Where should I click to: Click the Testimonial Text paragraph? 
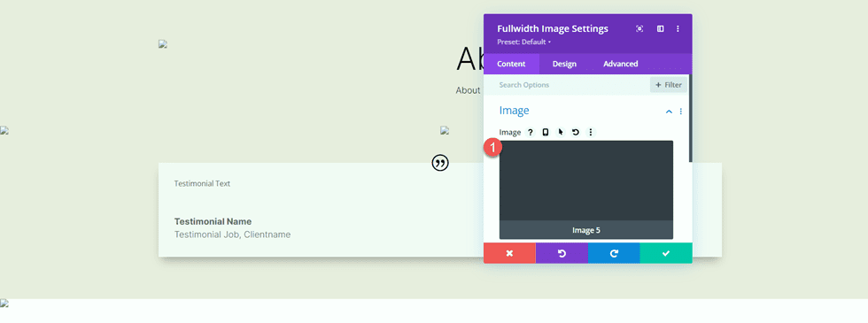click(202, 184)
